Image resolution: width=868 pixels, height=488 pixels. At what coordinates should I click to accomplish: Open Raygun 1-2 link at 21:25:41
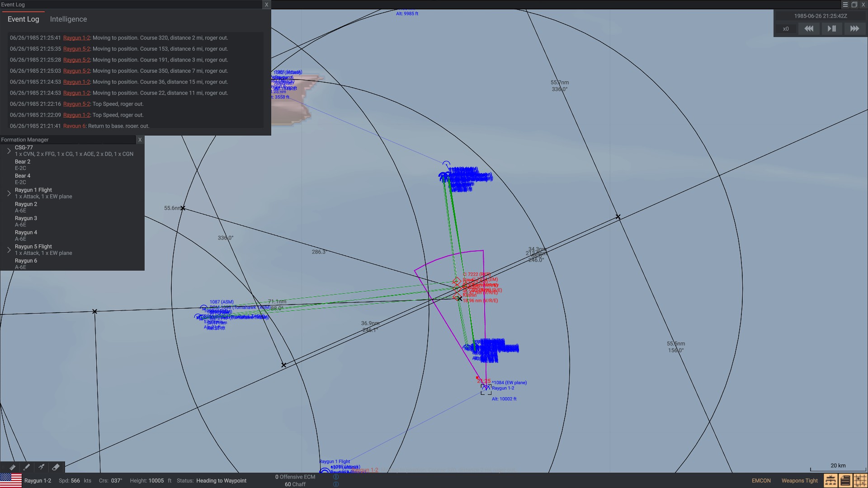[76, 38]
